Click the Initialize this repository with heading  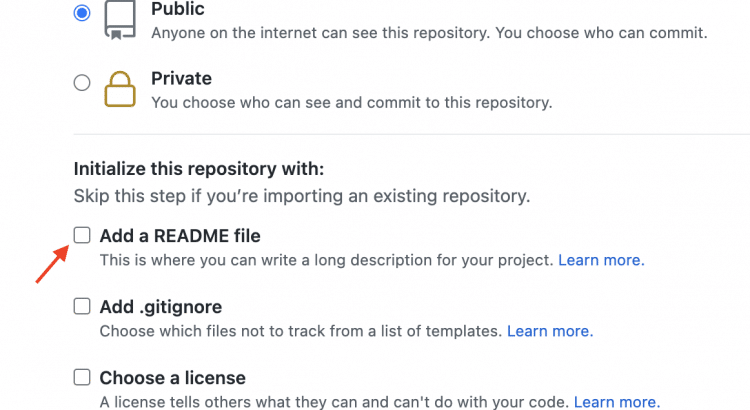click(x=199, y=169)
